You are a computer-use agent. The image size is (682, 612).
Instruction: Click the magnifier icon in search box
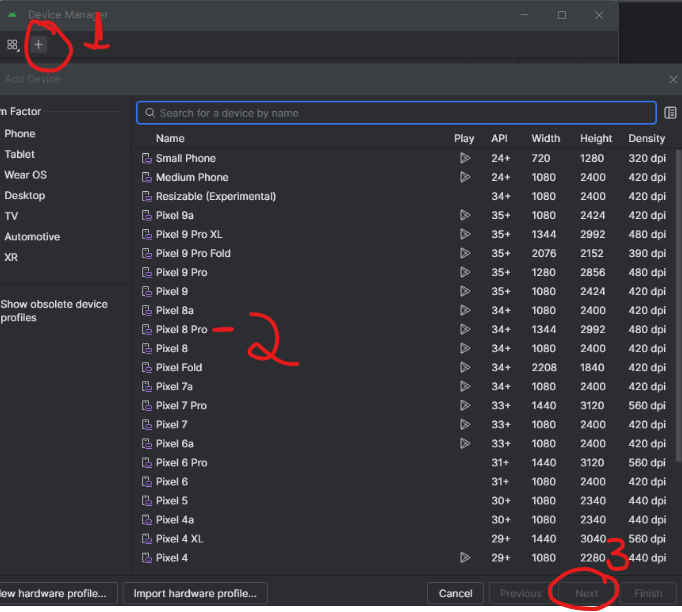[149, 113]
